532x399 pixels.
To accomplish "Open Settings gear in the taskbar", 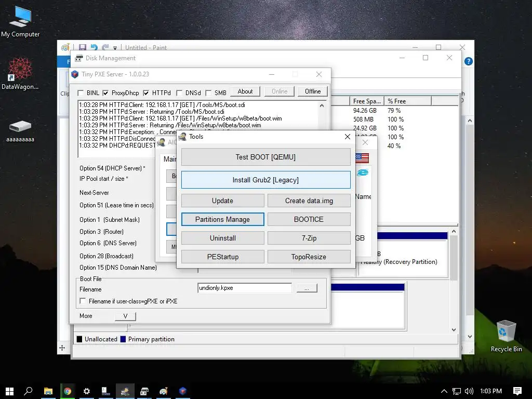I will point(87,391).
